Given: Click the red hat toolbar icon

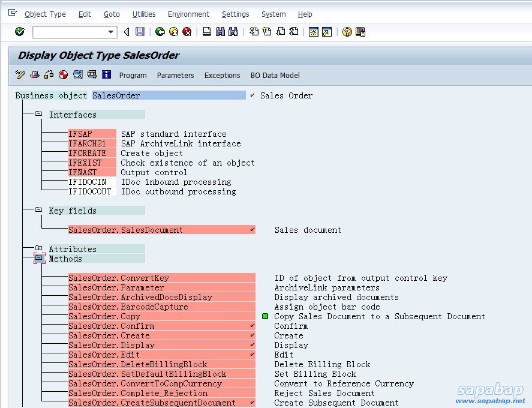Looking at the screenshot, I should pos(35,74).
